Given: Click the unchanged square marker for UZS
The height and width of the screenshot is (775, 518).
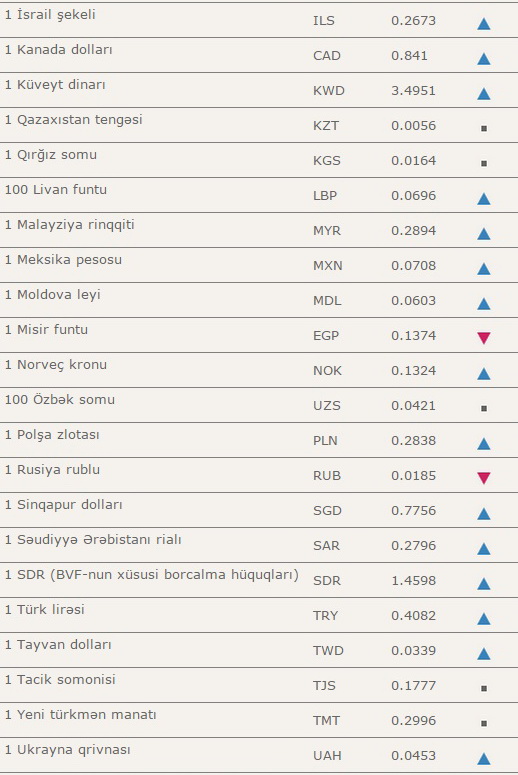Looking at the screenshot, I should click(x=484, y=408).
